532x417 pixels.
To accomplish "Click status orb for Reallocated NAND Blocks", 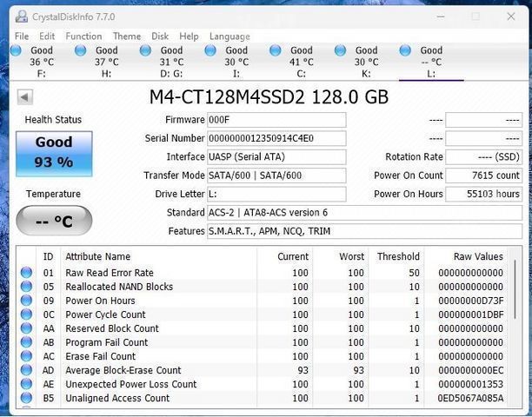I will 26,286.
